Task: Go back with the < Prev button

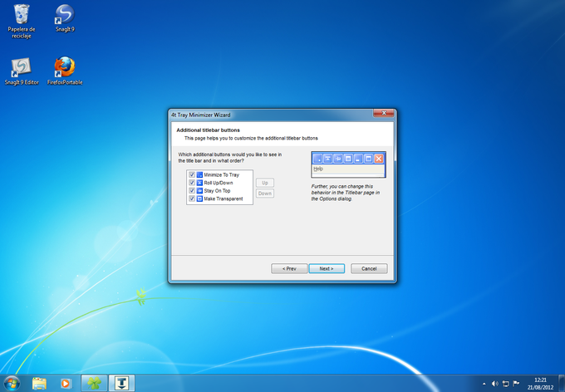Action: tap(289, 269)
